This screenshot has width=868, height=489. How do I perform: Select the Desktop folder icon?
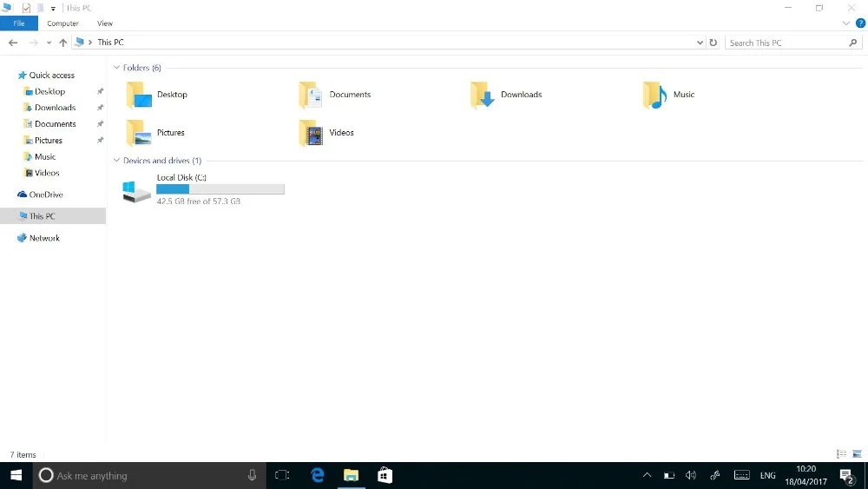[138, 95]
